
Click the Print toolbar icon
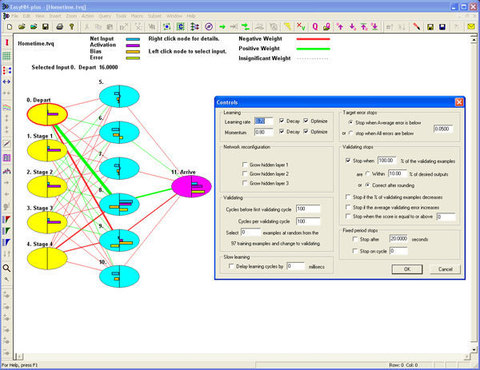tap(60, 27)
